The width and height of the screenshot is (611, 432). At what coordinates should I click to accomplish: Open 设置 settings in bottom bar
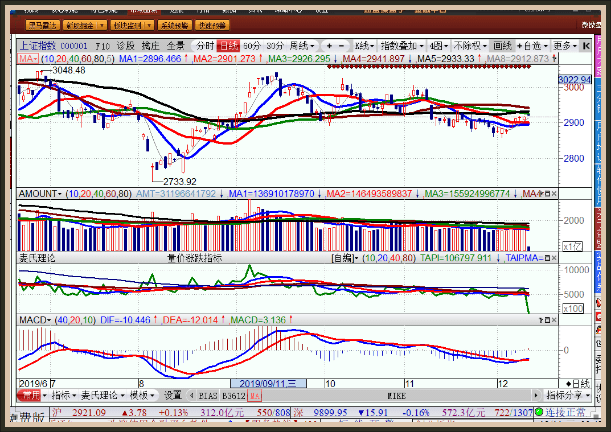point(173,395)
